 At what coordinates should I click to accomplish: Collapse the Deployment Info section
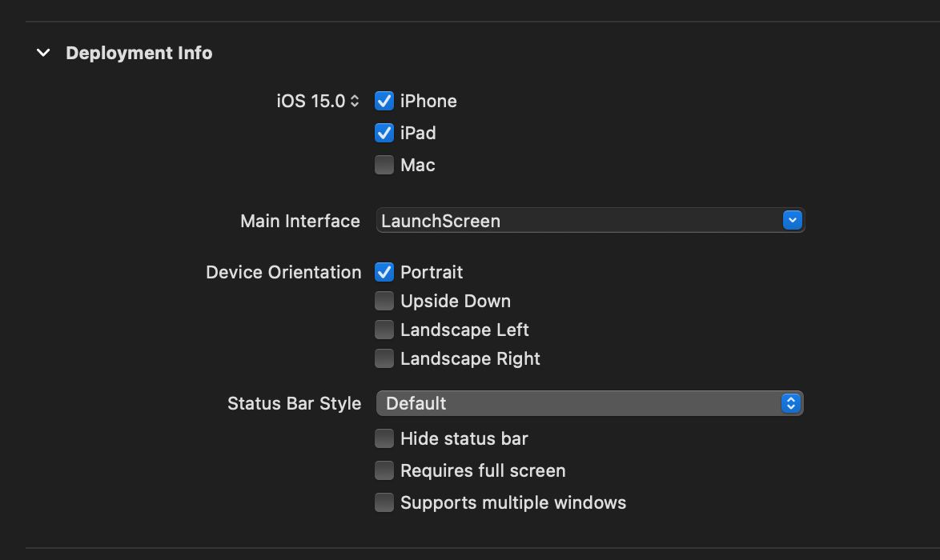coord(43,53)
